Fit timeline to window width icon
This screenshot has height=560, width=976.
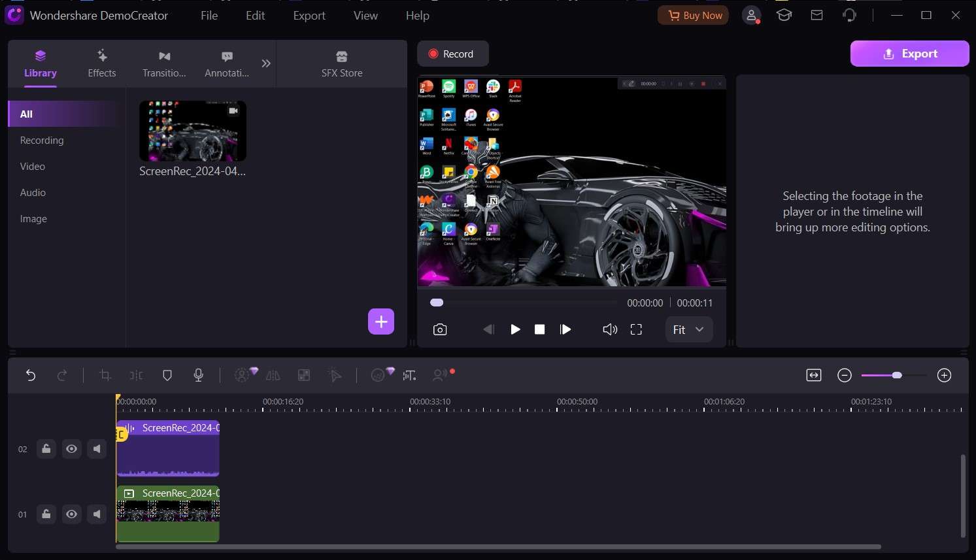814,375
